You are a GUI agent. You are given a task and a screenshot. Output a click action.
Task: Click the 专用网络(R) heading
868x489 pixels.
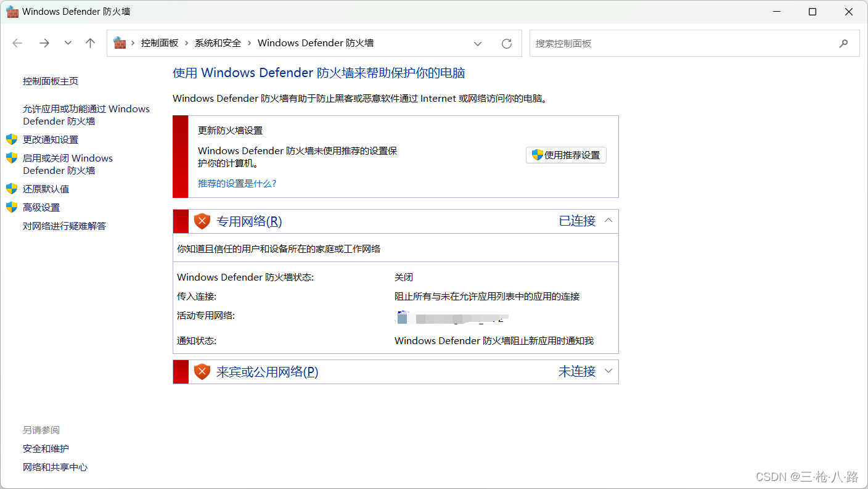249,221
